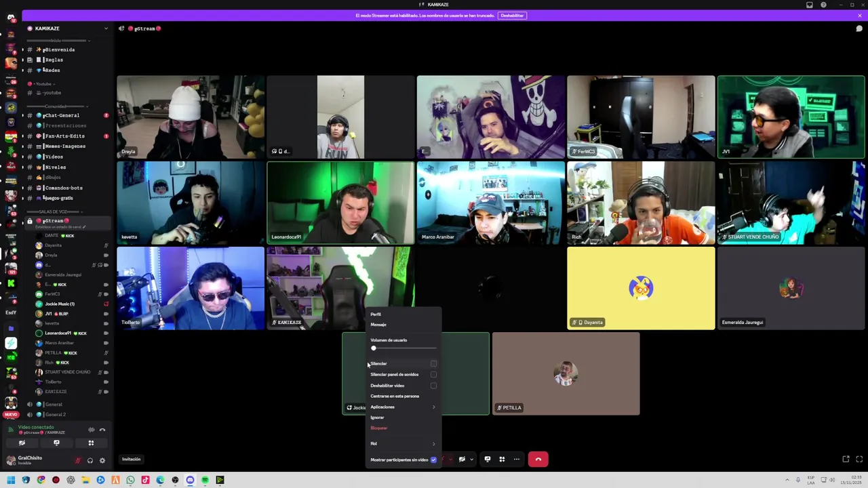The height and width of the screenshot is (488, 868).
Task: Enter fullscreen mode icon bottom right
Action: (x=859, y=460)
